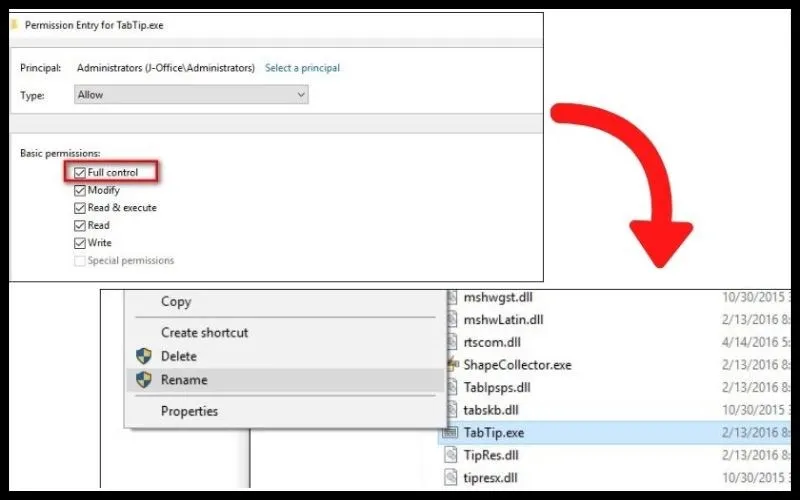Click the TabIpsps.dll file icon
The image size is (800, 500).
[451, 387]
